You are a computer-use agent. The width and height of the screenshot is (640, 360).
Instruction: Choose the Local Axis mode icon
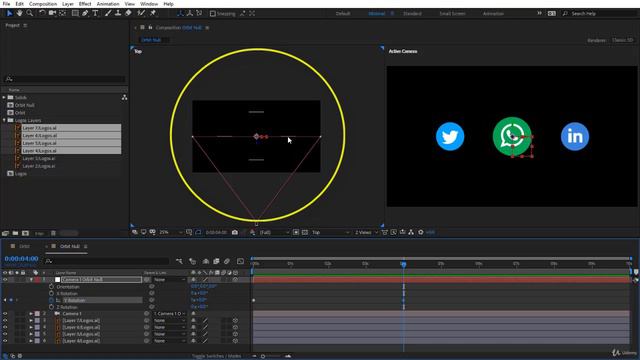tap(180, 13)
